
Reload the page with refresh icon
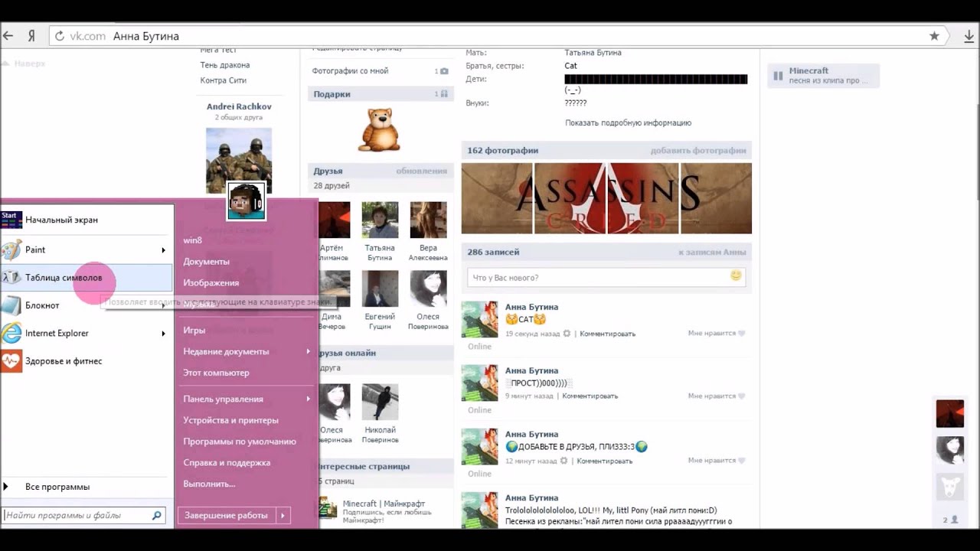[x=60, y=36]
